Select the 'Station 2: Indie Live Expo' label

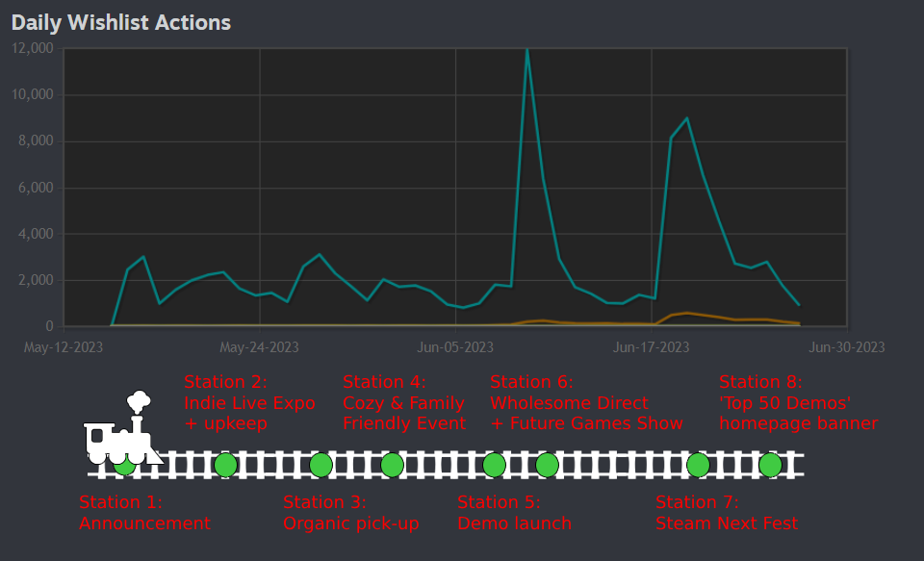250,402
